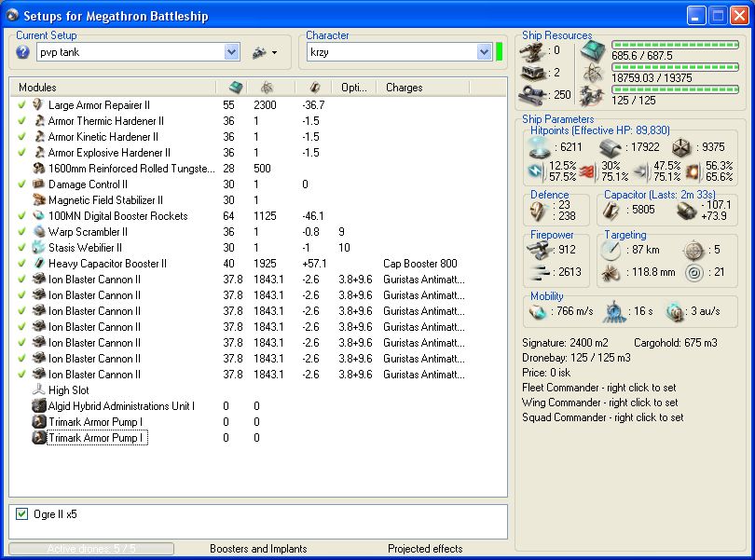Click the Large Armor Repairer II module icon

point(38,105)
